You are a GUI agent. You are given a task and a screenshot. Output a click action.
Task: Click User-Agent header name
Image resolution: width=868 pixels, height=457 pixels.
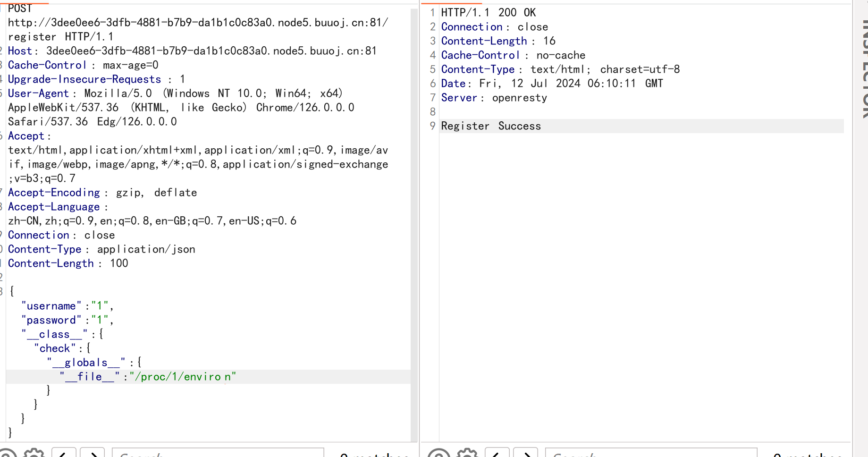coord(38,93)
